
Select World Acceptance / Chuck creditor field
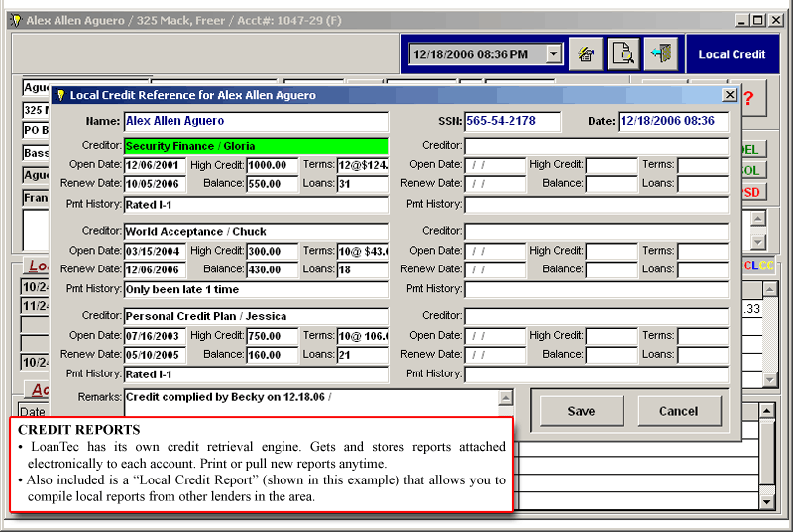pos(256,232)
